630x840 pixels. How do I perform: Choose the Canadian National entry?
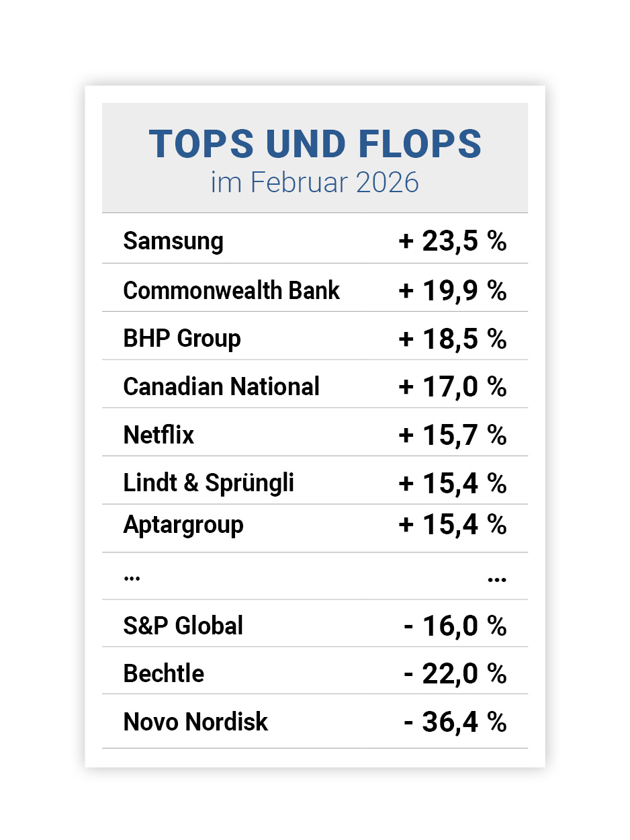tap(222, 387)
